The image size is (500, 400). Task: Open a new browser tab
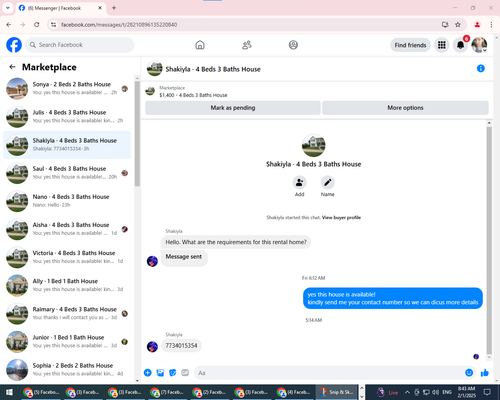pyautogui.click(x=114, y=8)
